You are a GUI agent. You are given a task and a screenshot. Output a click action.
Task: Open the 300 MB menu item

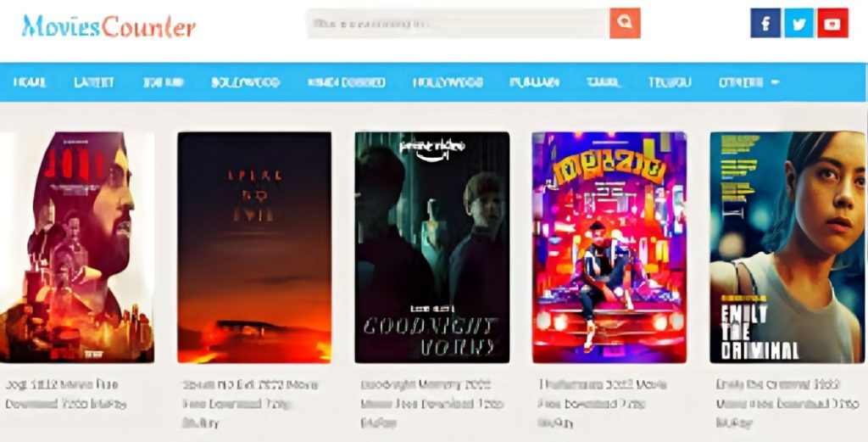coord(163,82)
